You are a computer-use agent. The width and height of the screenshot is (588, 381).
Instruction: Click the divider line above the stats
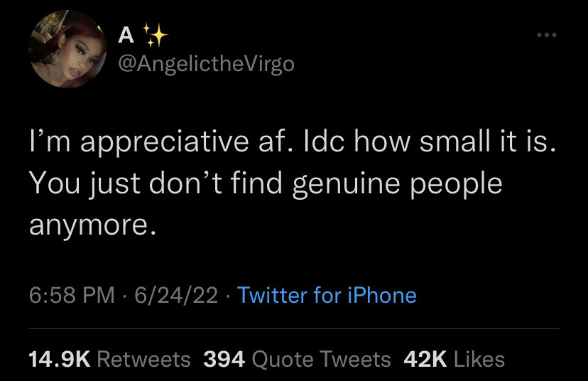point(294,329)
